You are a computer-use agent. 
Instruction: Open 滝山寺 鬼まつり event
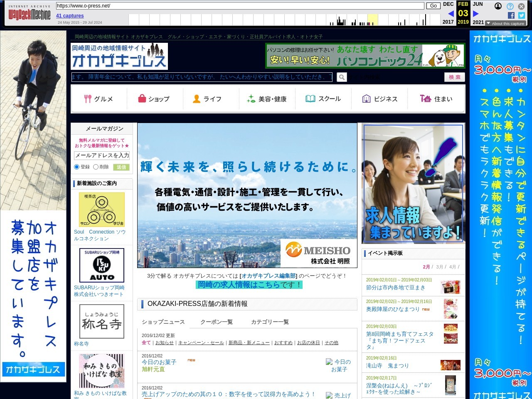pos(387,366)
